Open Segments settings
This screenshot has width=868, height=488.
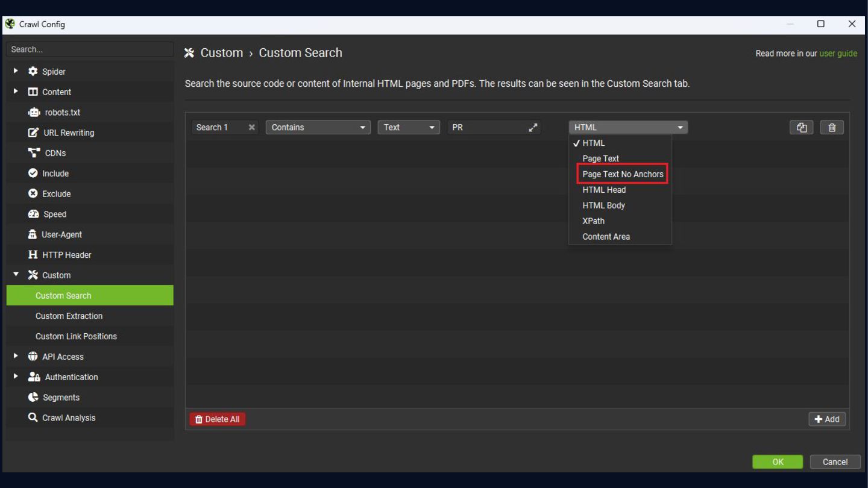90,397
